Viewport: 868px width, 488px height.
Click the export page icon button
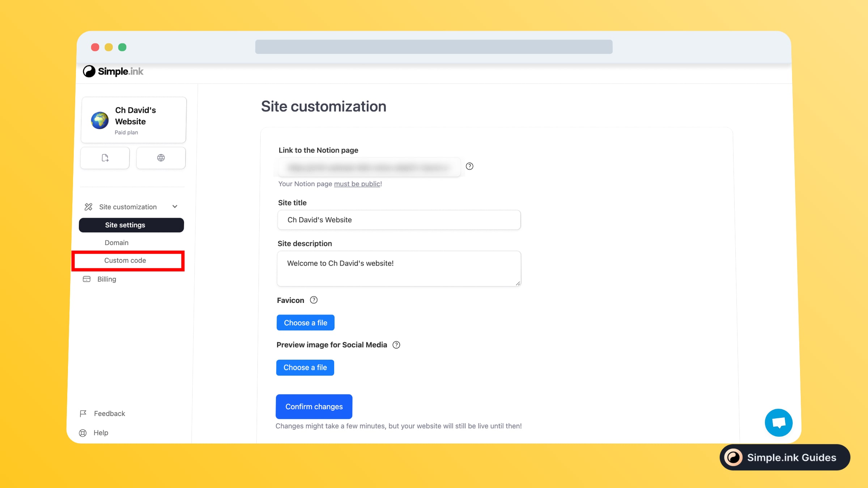pos(105,158)
